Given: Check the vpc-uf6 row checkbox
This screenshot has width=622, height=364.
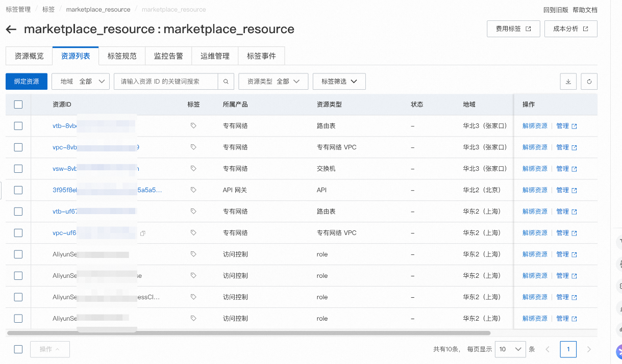Looking at the screenshot, I should [x=18, y=233].
